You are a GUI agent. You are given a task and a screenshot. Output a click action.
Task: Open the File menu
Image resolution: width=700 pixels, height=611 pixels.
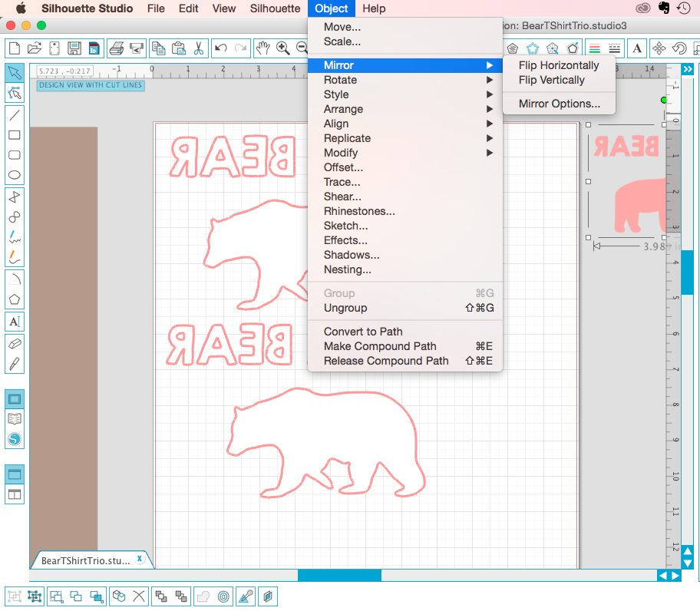pos(156,8)
